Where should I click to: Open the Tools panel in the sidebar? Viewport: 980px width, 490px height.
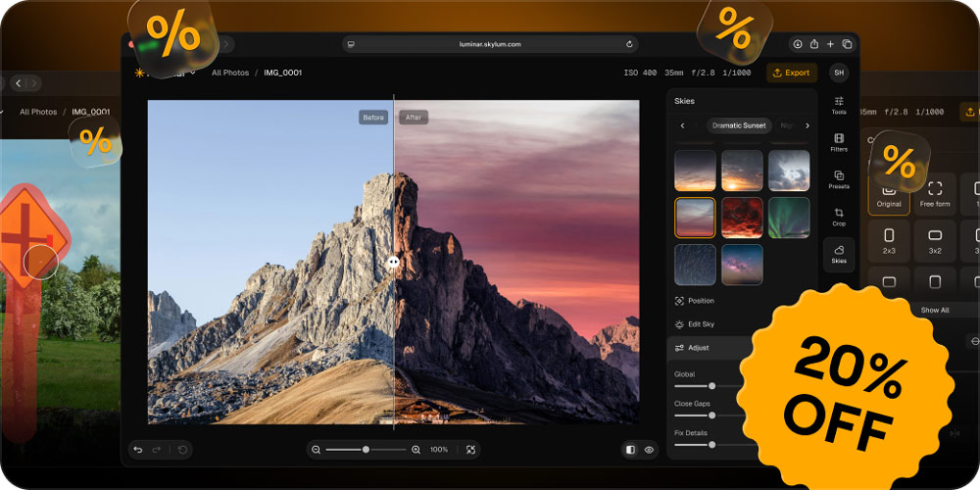tap(839, 105)
